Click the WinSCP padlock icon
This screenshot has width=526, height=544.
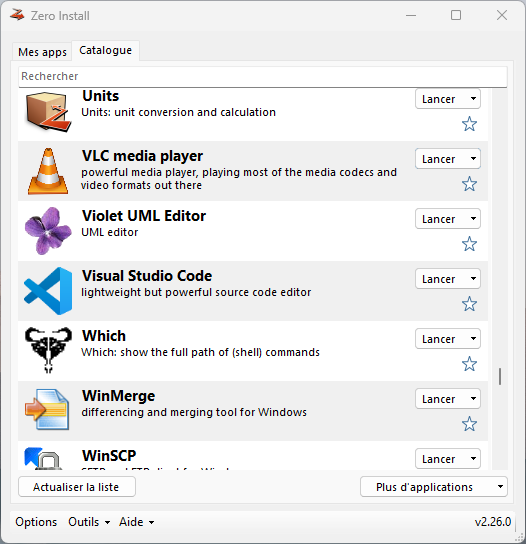pos(43,459)
